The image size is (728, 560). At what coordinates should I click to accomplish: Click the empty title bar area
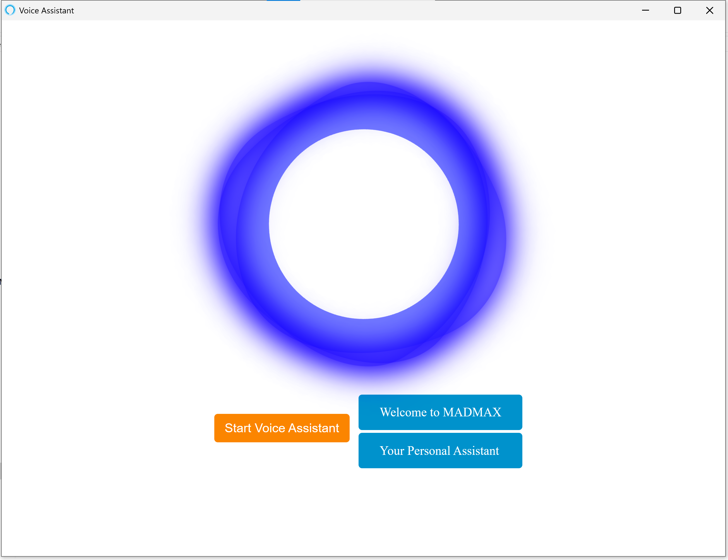333,10
